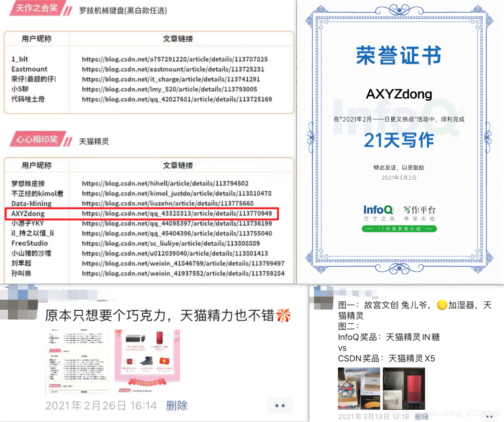504x422 pixels.
Task: Select the nickname Data-Mining
Action: [x=31, y=204]
